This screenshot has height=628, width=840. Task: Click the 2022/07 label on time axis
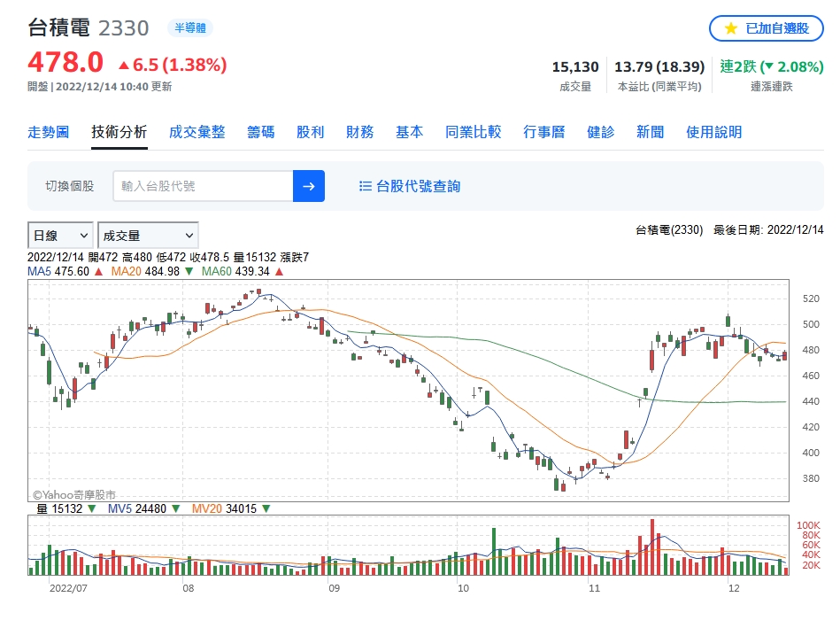pos(68,588)
